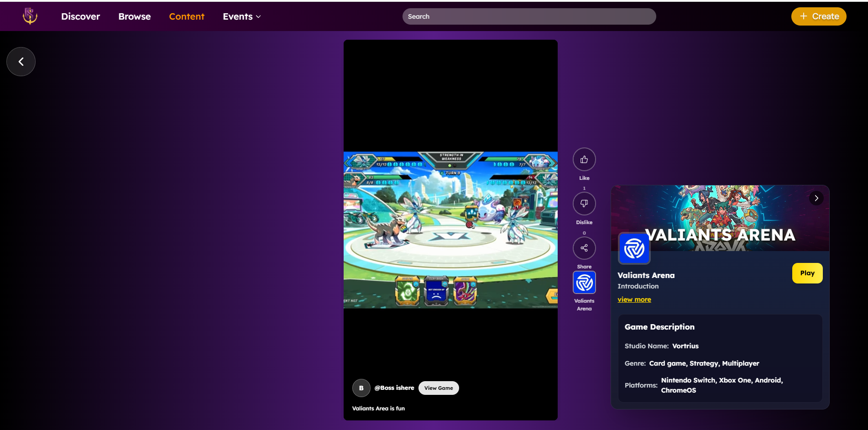Click the site logo in the header

coord(30,16)
